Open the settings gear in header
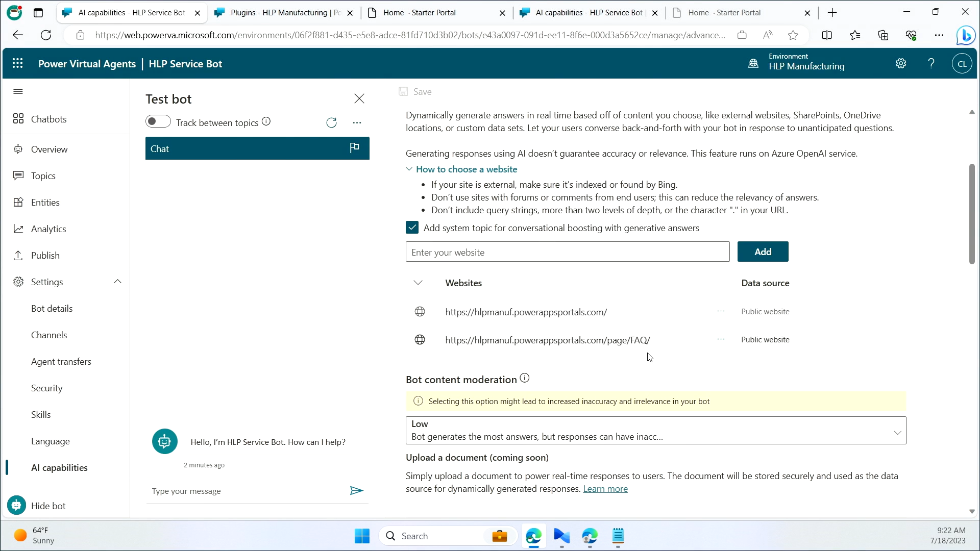Image resolution: width=980 pixels, height=551 pixels. click(901, 63)
